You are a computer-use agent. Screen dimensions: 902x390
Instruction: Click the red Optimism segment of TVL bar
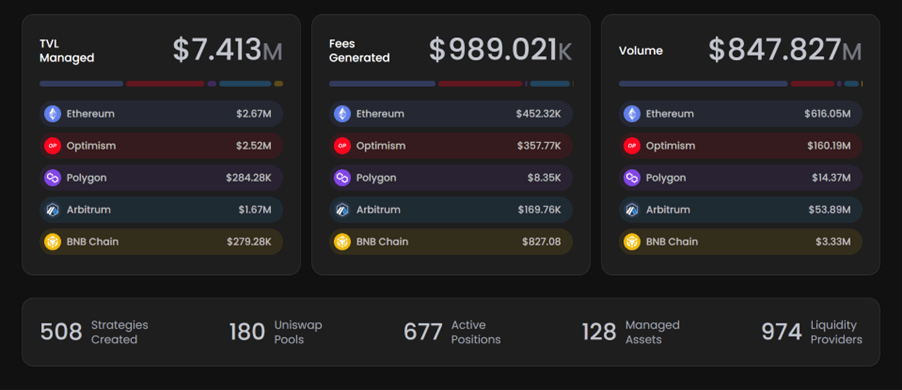coord(166,84)
